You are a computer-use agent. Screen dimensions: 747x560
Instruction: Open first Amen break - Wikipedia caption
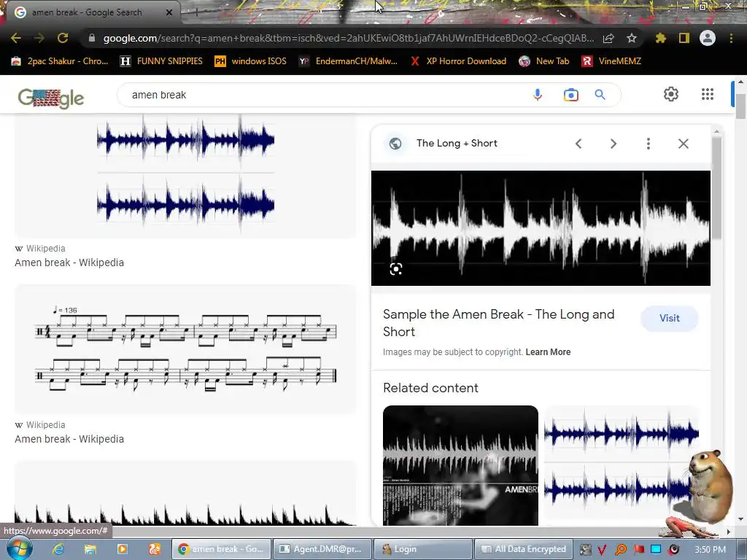69,262
